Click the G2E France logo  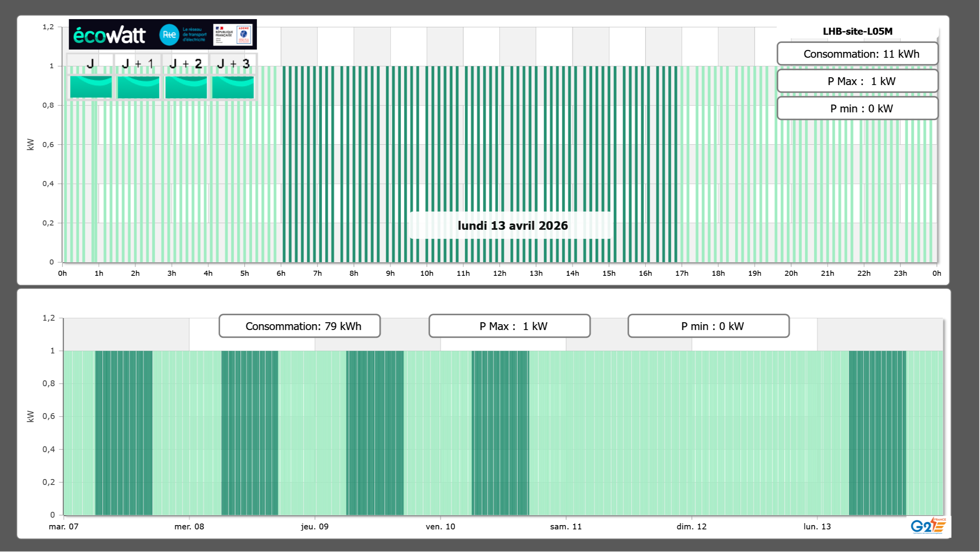[x=928, y=525]
